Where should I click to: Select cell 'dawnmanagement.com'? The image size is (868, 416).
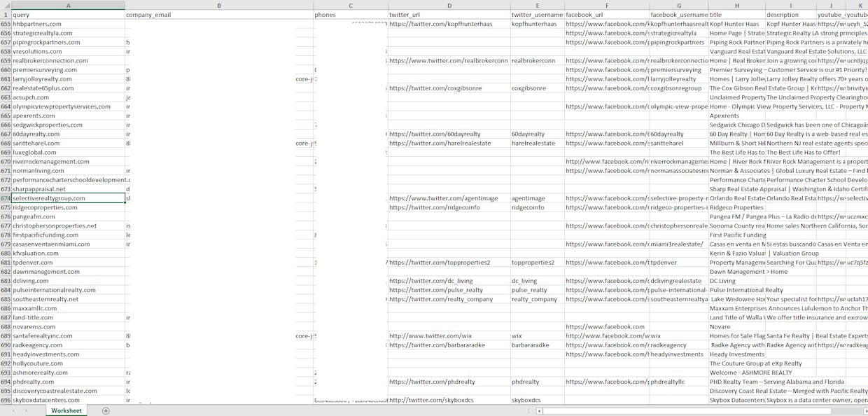[x=68, y=272]
